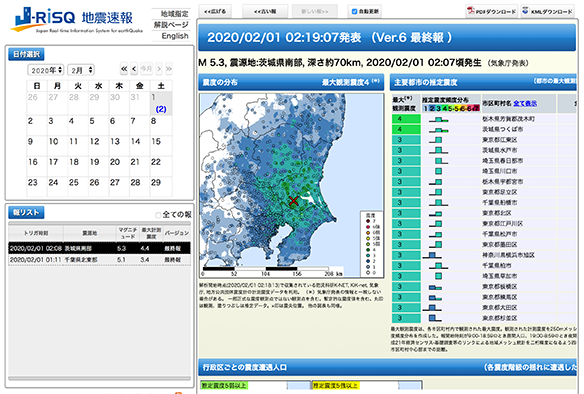Click the 新しい報>> newer report button
Screen dimensions: 584x394
tap(315, 12)
